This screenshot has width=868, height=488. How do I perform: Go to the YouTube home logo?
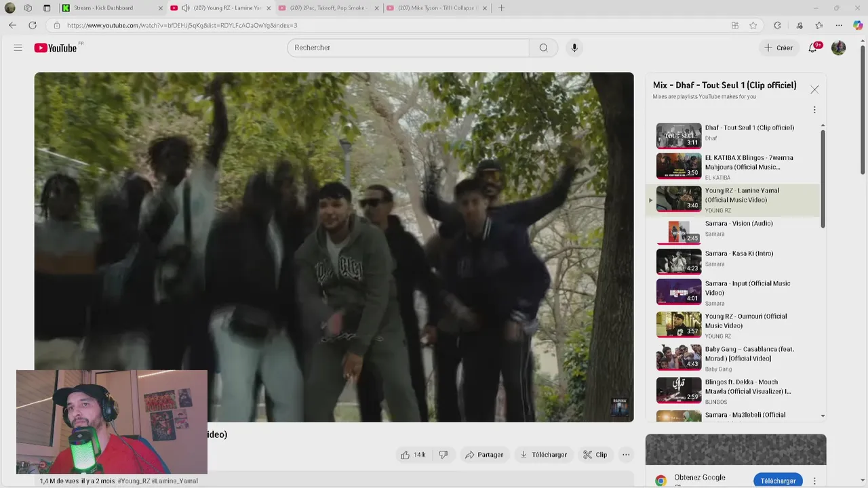(56, 48)
